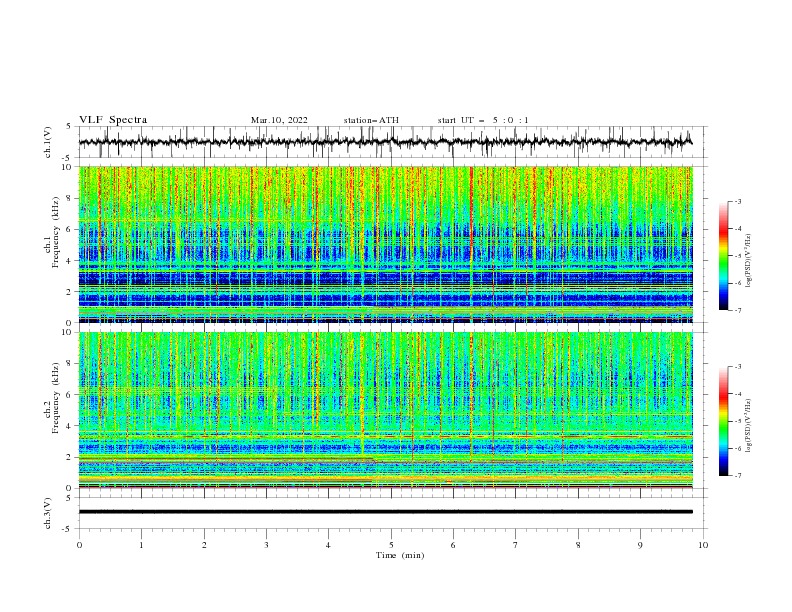
Task: Click the "station=ATH" label
Action: pyautogui.click(x=371, y=120)
